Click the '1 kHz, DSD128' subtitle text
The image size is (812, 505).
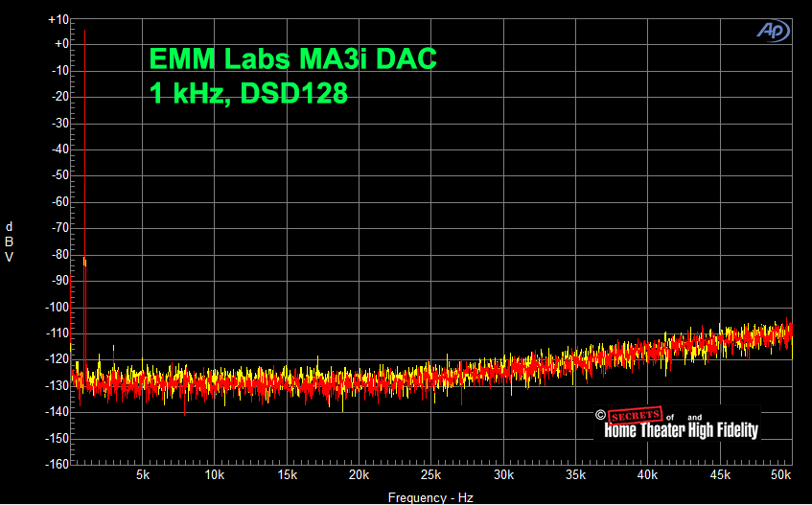coord(248,93)
